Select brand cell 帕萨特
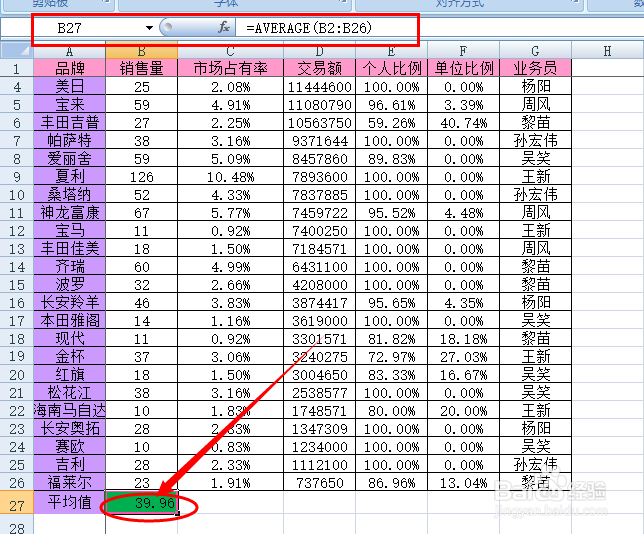644x534 pixels. pos(69,140)
